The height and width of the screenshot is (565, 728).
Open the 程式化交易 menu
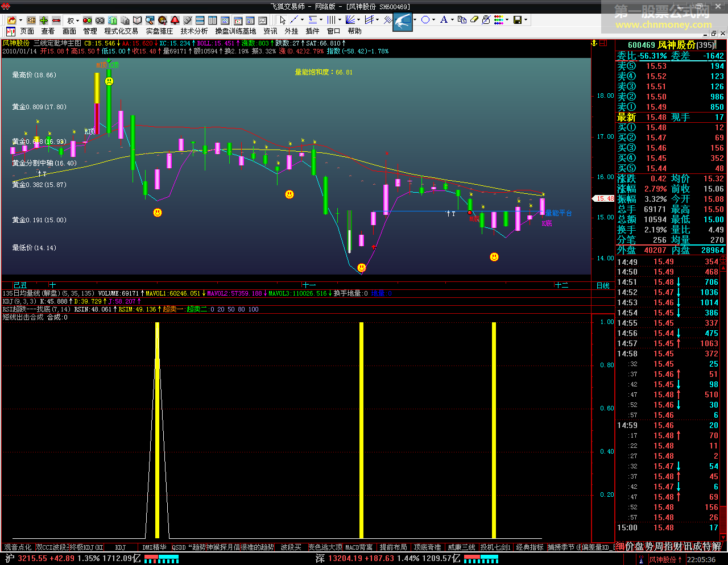(x=121, y=31)
